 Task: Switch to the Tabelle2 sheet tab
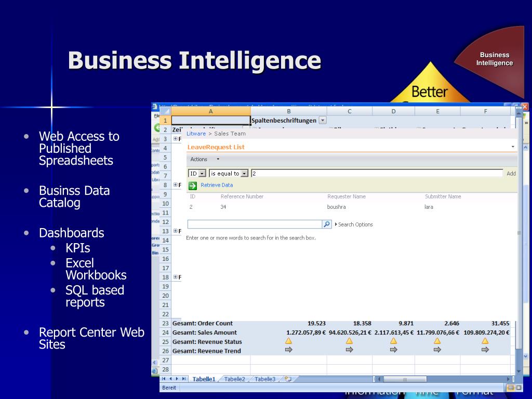click(x=234, y=379)
